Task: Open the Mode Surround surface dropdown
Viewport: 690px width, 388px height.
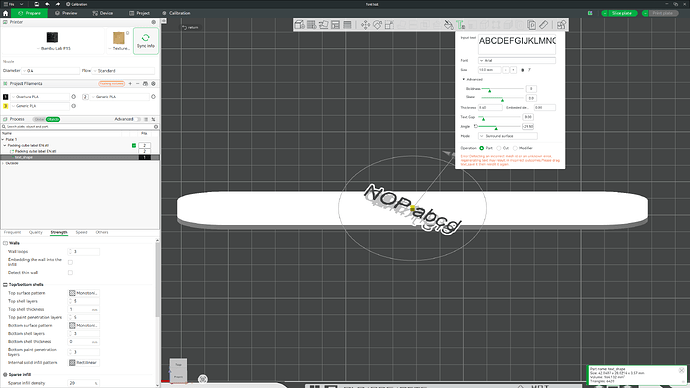Action: [x=507, y=136]
